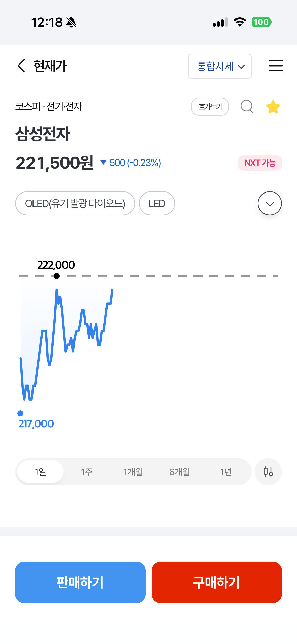This screenshot has width=297, height=644.
Task: Show the 1년 chart range
Action: click(x=226, y=472)
